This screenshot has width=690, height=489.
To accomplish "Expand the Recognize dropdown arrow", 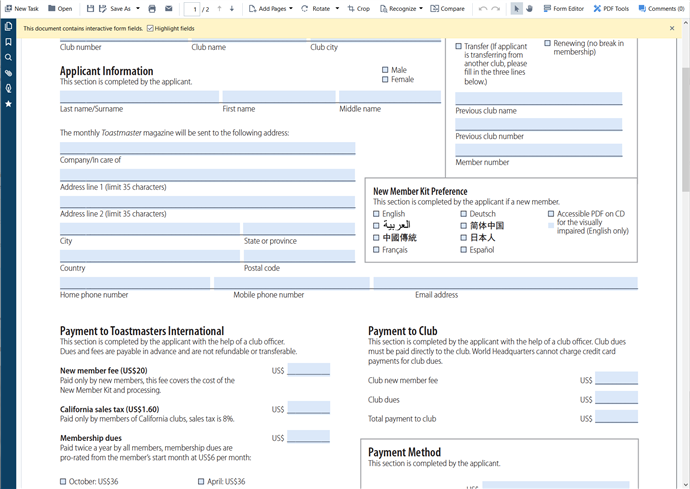I will click(421, 8).
